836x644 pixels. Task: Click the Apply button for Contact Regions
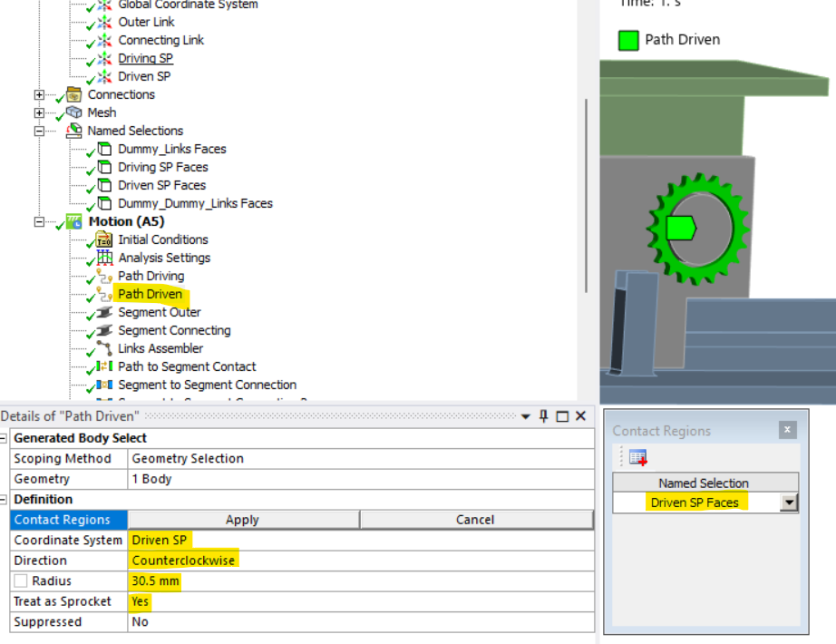click(x=241, y=519)
